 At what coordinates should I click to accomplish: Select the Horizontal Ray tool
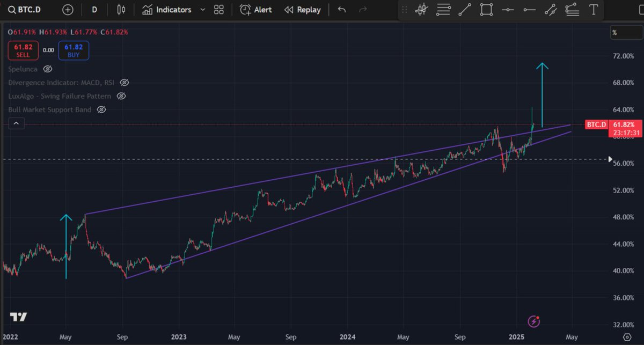pos(529,9)
